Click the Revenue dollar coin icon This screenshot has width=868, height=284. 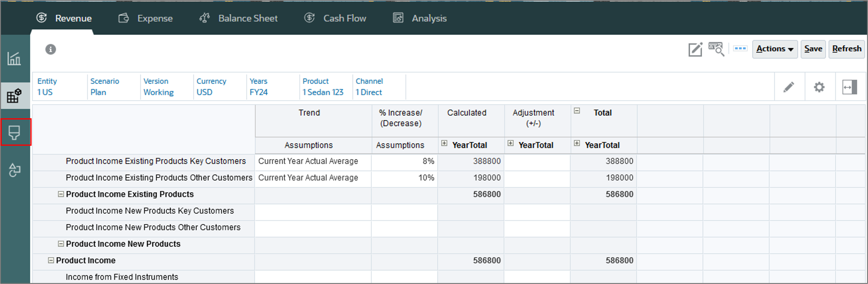41,18
